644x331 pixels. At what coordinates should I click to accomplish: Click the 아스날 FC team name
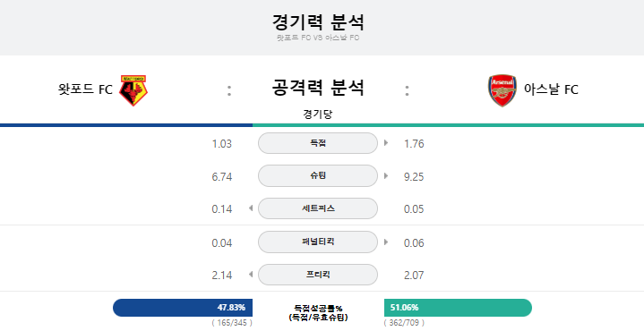click(x=551, y=89)
